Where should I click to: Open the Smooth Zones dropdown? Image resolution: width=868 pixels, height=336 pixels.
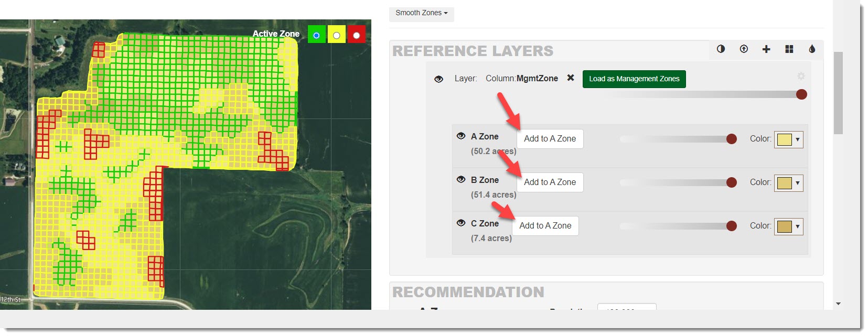(x=421, y=13)
